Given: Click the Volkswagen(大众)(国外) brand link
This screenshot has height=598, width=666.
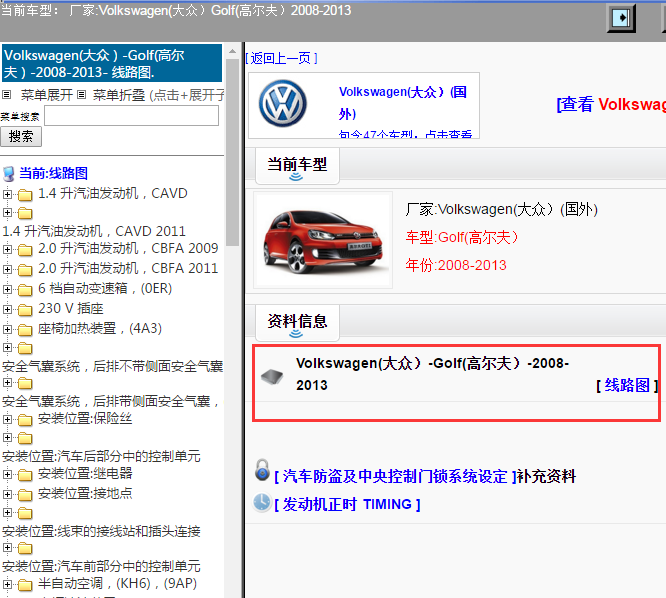Looking at the screenshot, I should coord(403,103).
